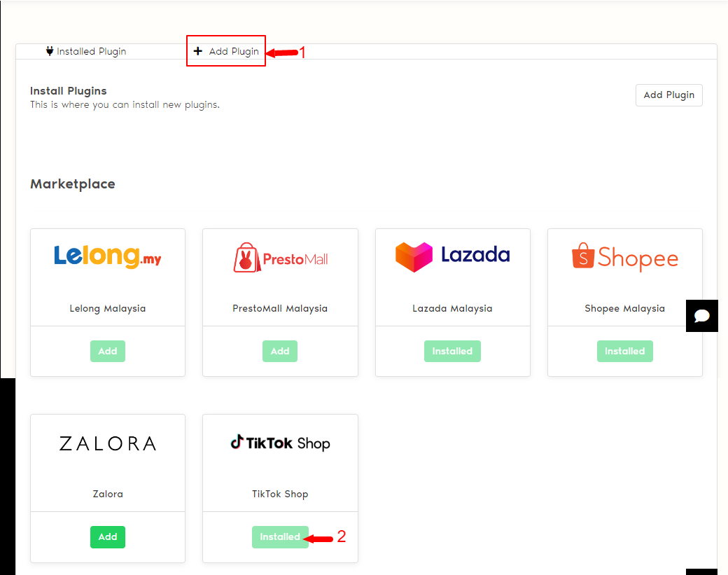Add the PrestoMall Malaysia plugin
This screenshot has width=728, height=575.
click(280, 351)
